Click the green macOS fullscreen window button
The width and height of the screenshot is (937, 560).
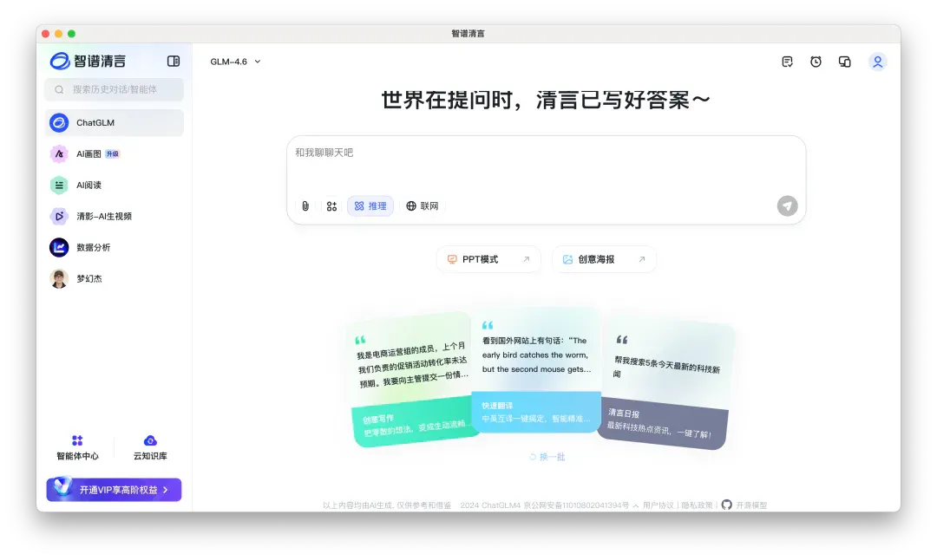(72, 34)
